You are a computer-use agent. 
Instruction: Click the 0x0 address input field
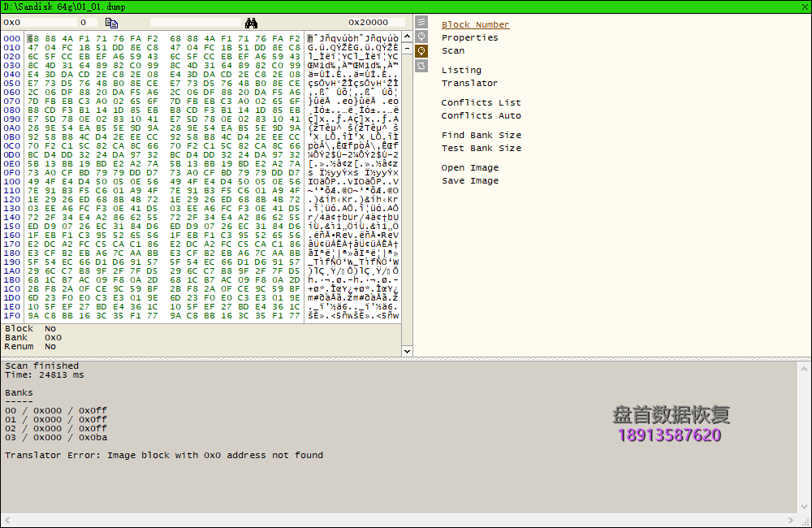pyautogui.click(x=37, y=23)
